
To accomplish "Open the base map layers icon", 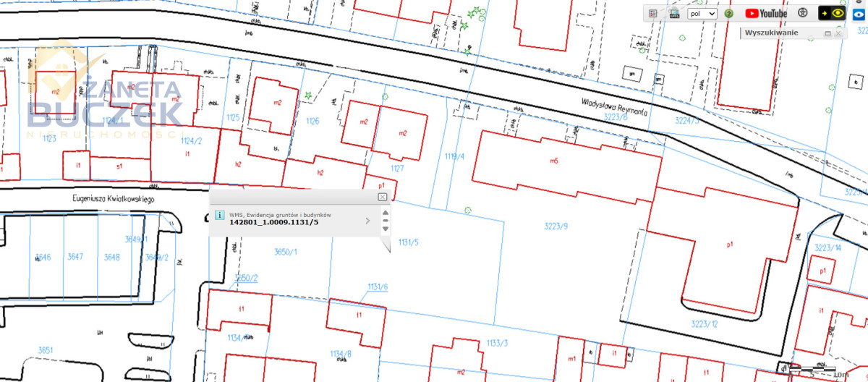I will (674, 13).
